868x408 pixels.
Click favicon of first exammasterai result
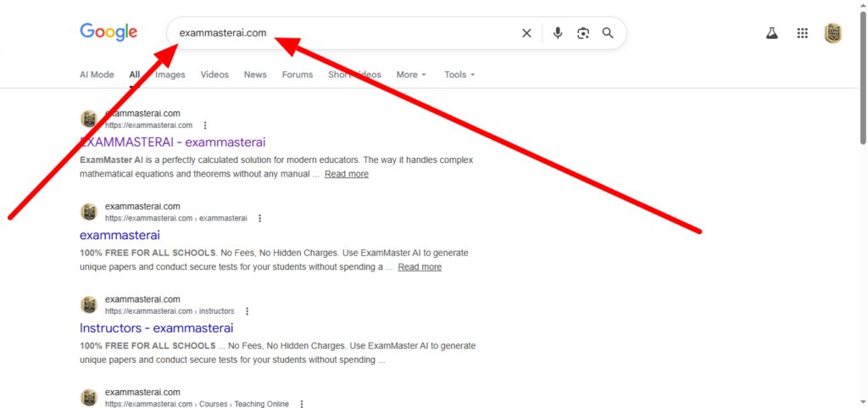click(89, 119)
